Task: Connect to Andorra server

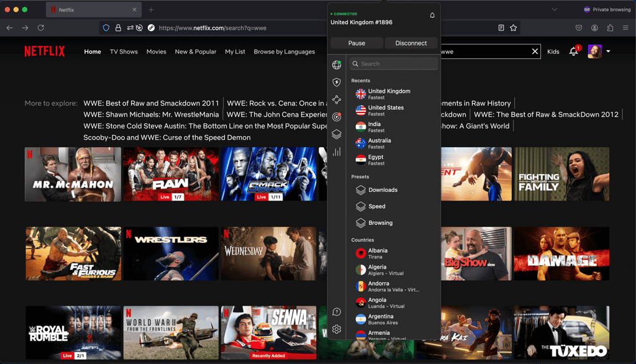Action: tap(394, 286)
